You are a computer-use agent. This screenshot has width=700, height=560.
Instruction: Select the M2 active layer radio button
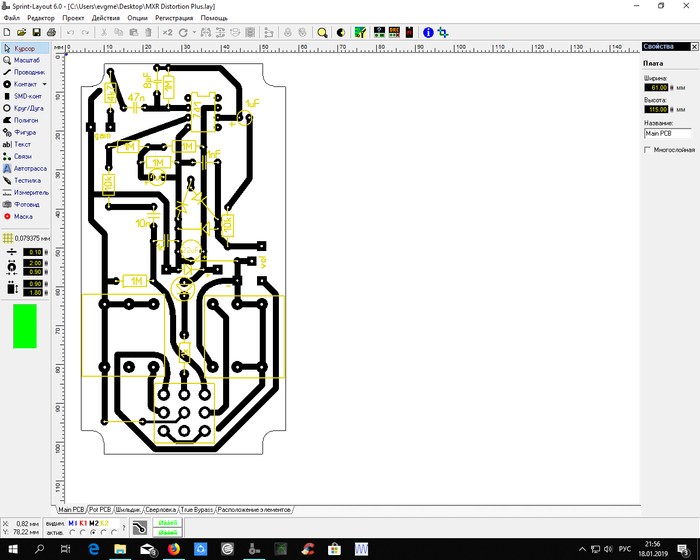[92, 532]
